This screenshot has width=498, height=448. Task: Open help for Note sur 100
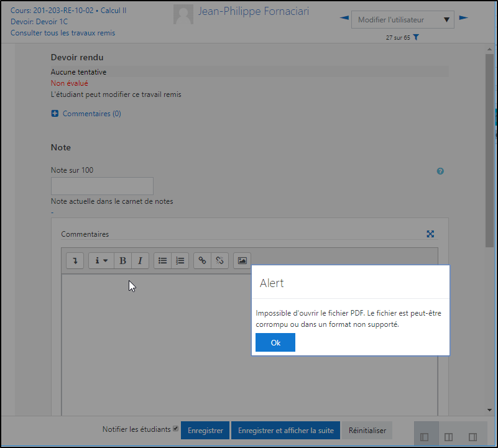click(440, 171)
